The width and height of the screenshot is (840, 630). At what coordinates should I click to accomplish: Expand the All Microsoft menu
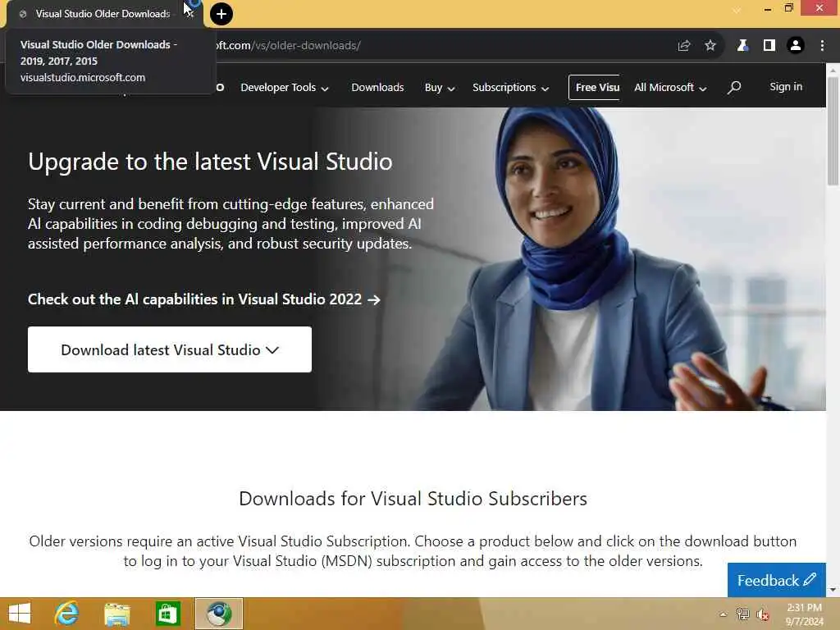tap(670, 87)
